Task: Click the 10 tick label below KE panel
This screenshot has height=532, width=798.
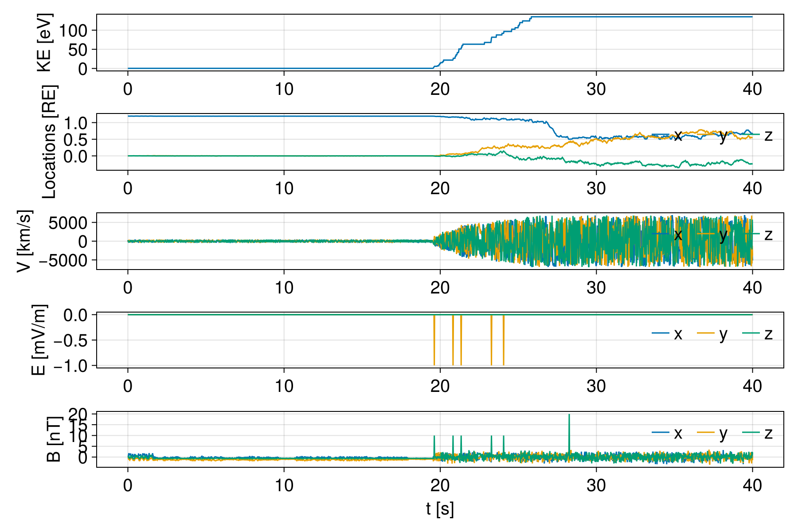Action: click(284, 89)
